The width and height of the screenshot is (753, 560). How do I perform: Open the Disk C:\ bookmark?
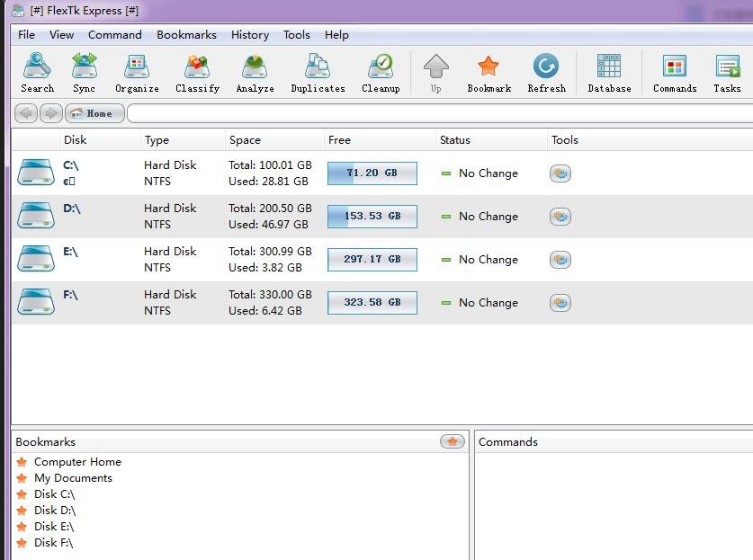pos(54,494)
